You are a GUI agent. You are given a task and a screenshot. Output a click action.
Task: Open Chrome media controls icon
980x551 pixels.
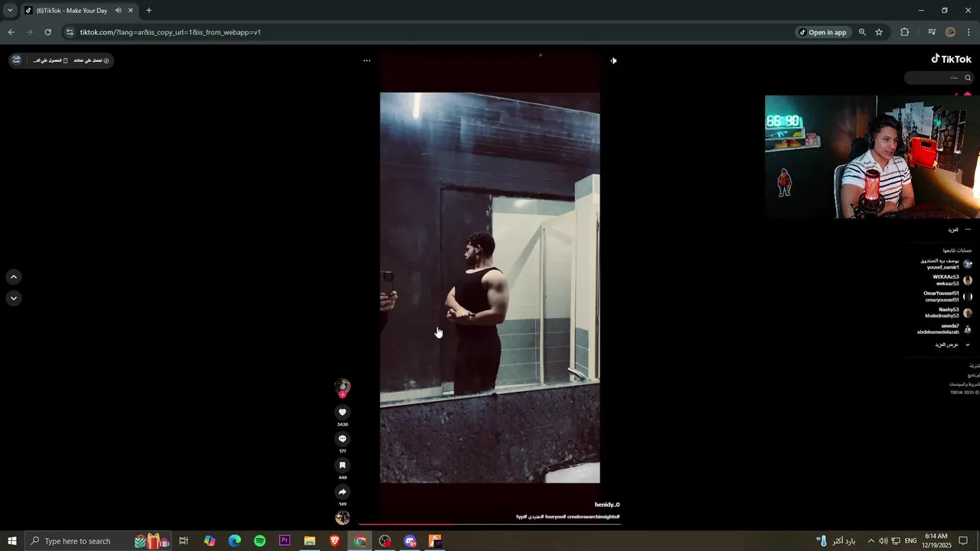tap(932, 32)
